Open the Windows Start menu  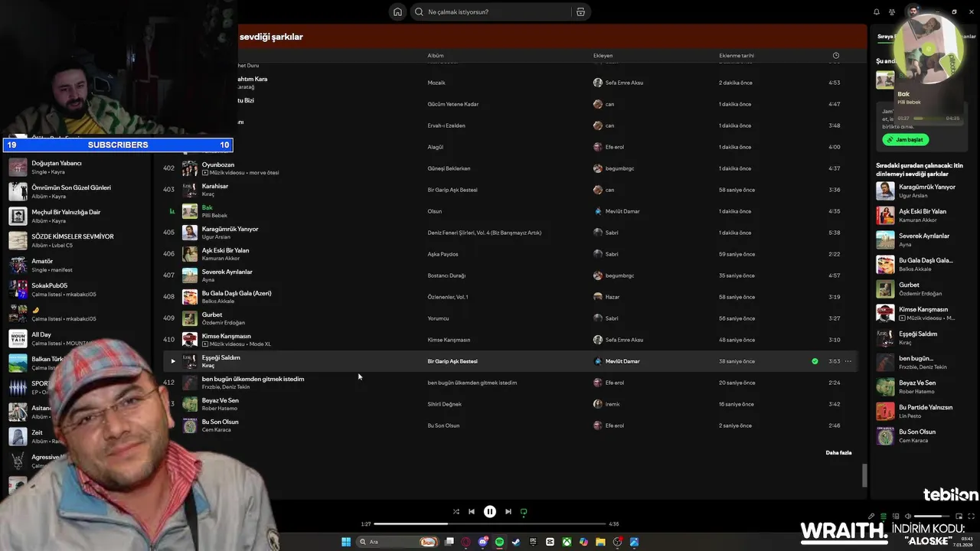pos(346,542)
